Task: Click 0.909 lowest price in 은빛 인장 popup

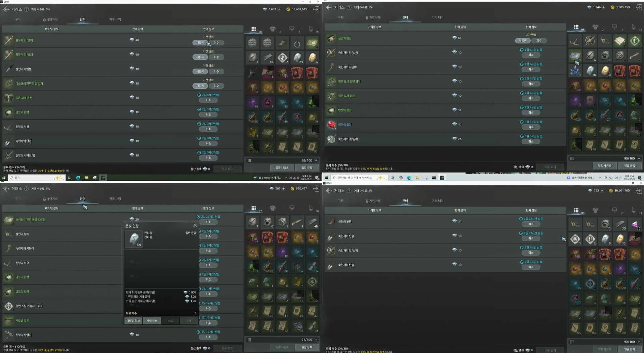Action: click(x=192, y=293)
